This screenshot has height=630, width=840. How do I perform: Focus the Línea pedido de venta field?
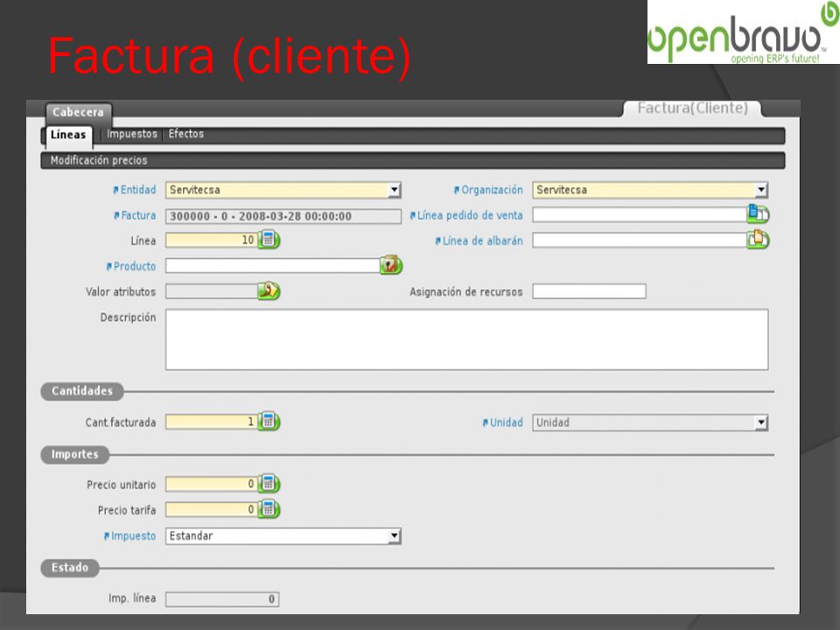click(x=640, y=214)
